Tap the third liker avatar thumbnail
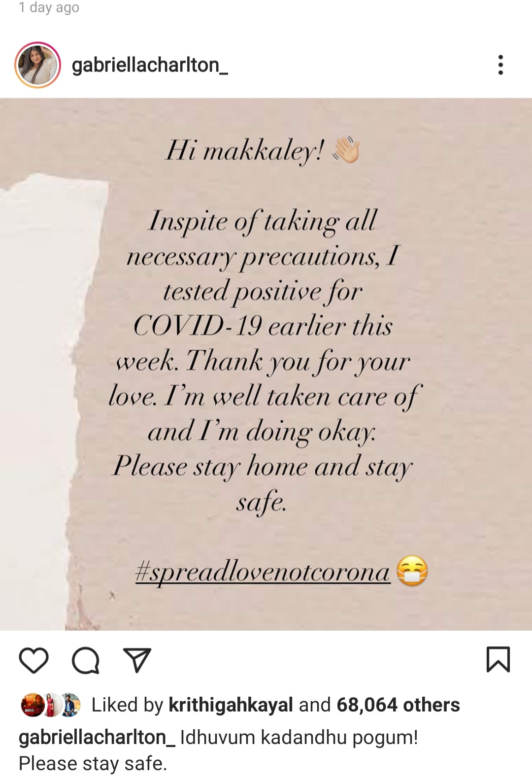Image resolution: width=532 pixels, height=779 pixels. click(x=70, y=705)
